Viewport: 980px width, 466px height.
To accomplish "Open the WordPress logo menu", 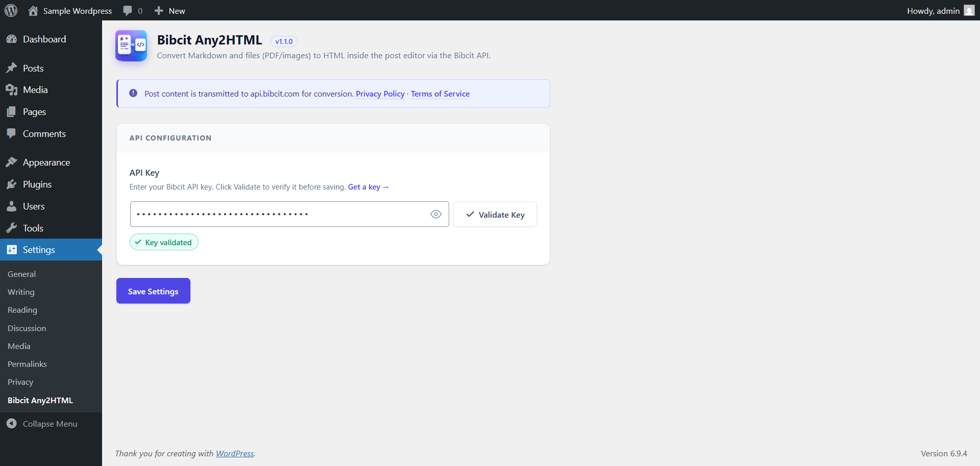I will tap(11, 10).
